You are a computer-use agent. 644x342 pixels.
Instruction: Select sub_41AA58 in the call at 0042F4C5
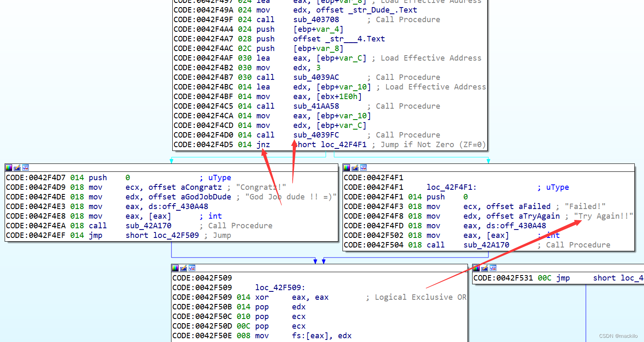(x=316, y=106)
